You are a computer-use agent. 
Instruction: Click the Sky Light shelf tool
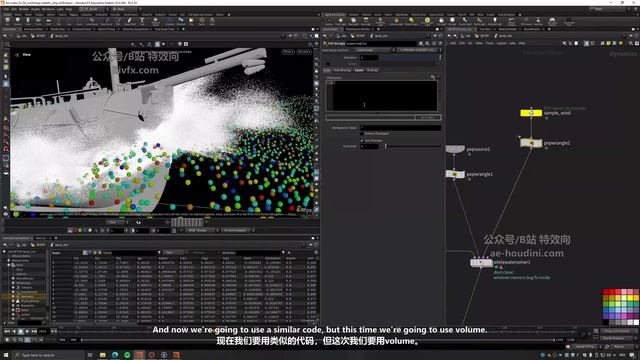[x=441, y=21]
